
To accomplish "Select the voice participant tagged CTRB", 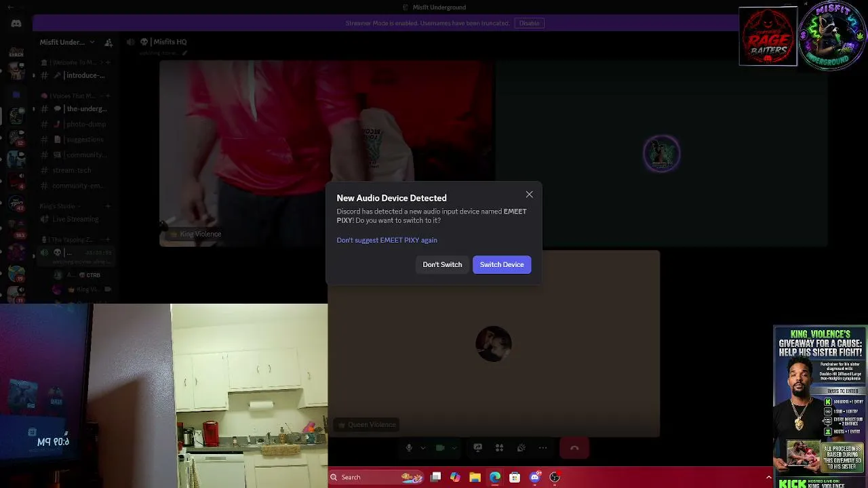I will click(x=81, y=275).
